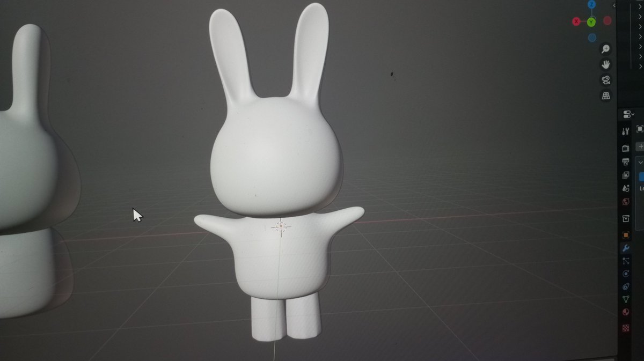This screenshot has height=361, width=644.
Task: Open the World properties globe tab
Action: [x=625, y=202]
